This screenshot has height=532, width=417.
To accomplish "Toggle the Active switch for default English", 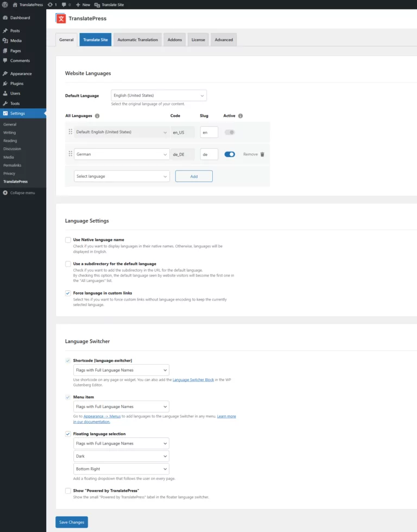I will coord(230,133).
